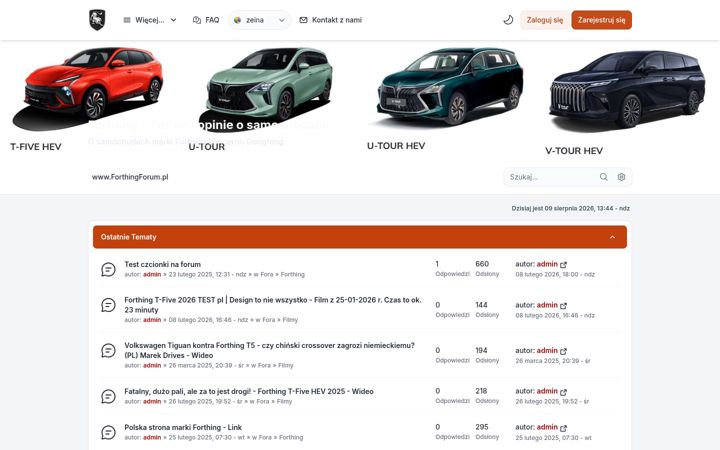Click the T-FIVE HEV label
The width and height of the screenshot is (720, 450).
tap(36, 147)
